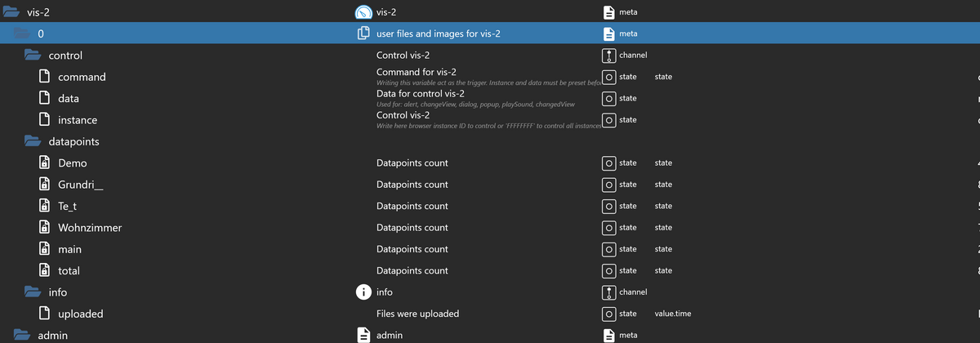Select the Wohnzimmer datapoint
The image size is (980, 343).
coord(90,227)
